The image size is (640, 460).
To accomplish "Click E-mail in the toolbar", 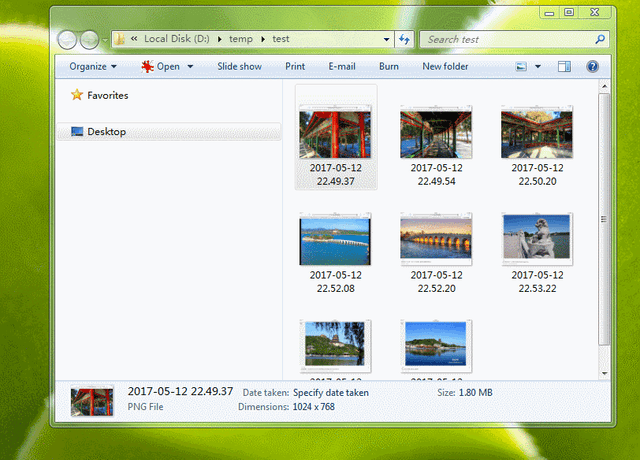I will point(342,67).
